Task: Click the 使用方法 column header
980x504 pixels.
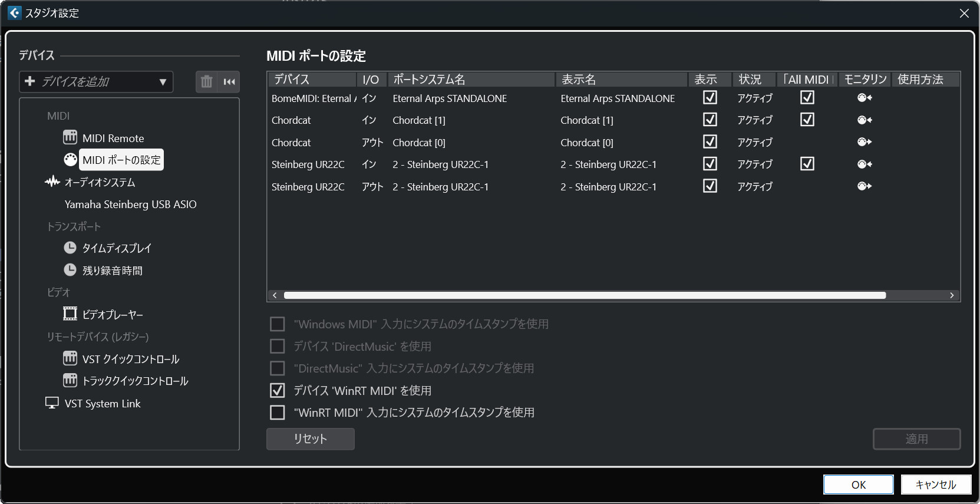Action: coord(926,79)
